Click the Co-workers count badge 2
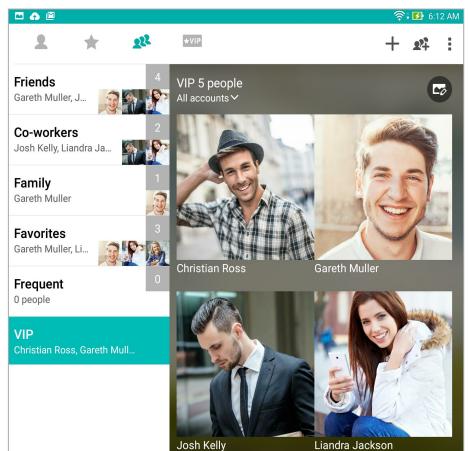The width and height of the screenshot is (468, 451). 158,127
